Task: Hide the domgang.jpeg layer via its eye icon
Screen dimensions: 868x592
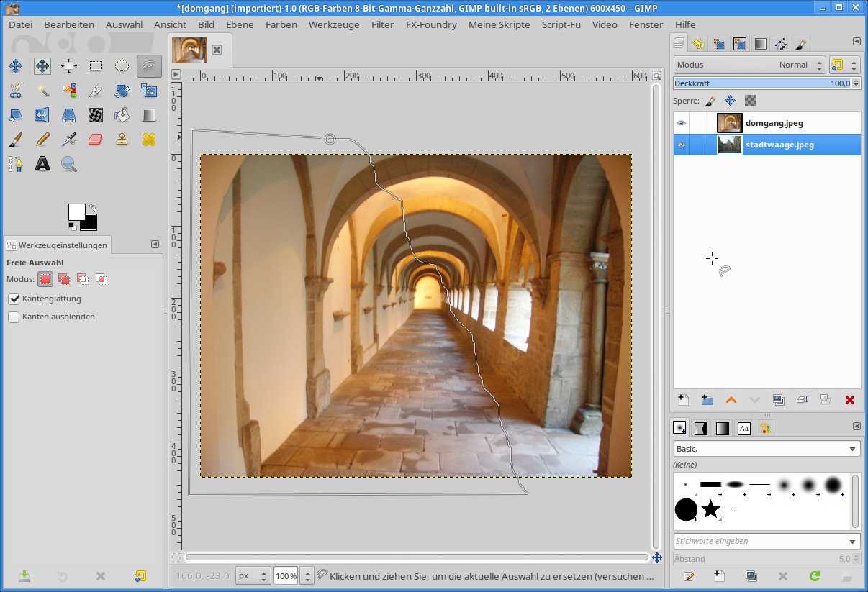Action: (x=681, y=123)
